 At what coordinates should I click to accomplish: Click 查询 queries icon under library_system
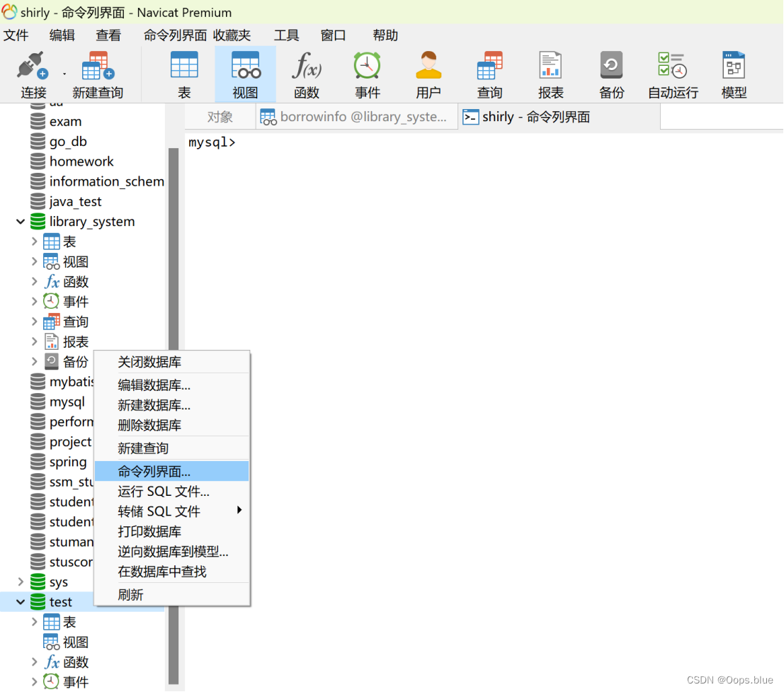[52, 322]
